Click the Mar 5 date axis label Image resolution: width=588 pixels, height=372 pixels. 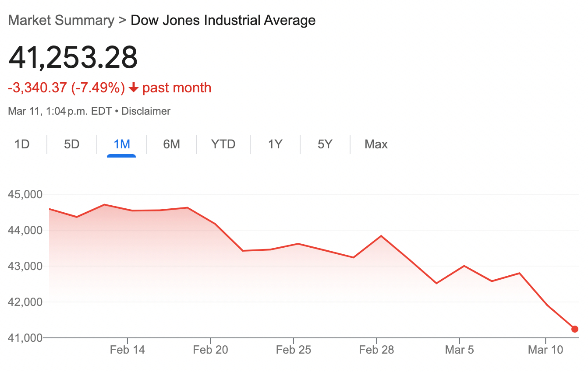[x=459, y=350]
